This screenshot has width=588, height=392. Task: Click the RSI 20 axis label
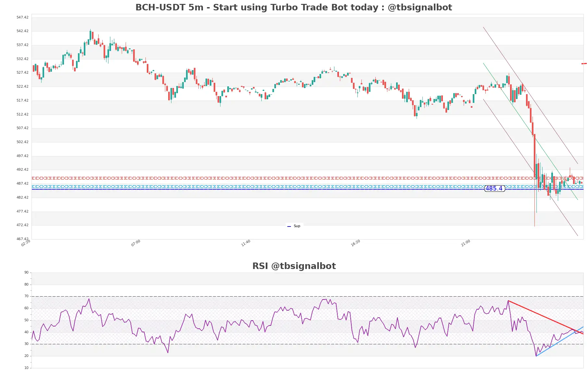click(x=26, y=356)
